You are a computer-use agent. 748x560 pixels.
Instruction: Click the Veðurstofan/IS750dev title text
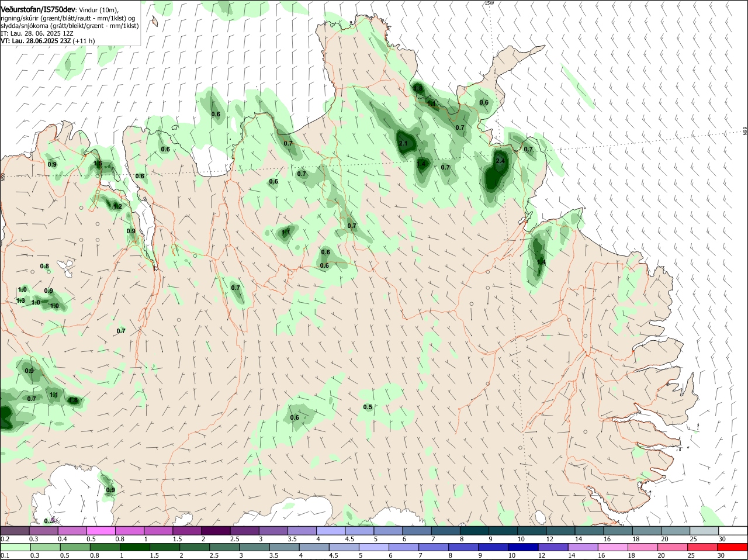(x=37, y=9)
